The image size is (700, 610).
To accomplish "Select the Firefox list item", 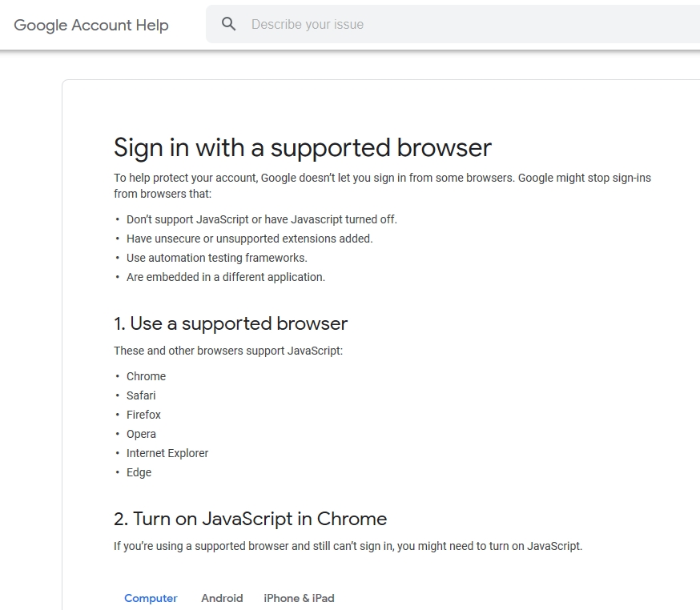I will click(143, 415).
